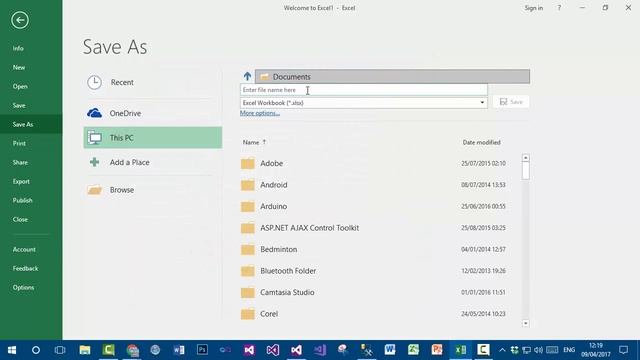Open the Feedback page
This screenshot has width=640, height=360.
pos(25,269)
